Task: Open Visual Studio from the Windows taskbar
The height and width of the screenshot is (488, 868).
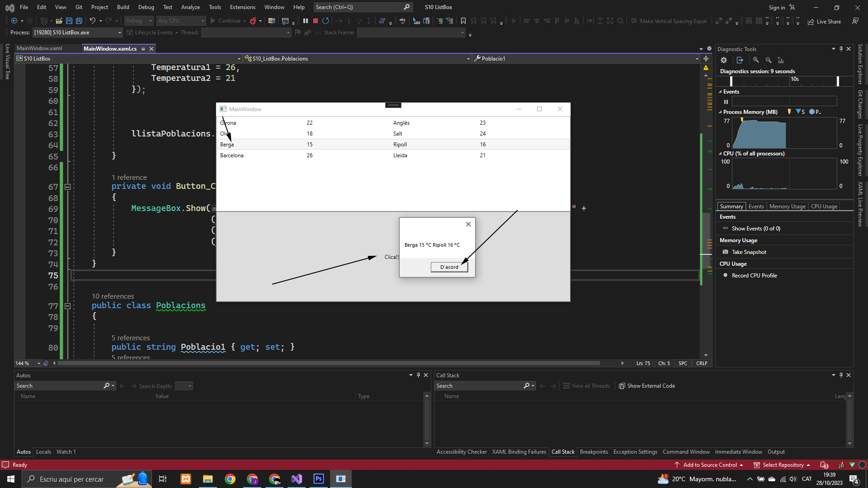Action: click(x=297, y=479)
